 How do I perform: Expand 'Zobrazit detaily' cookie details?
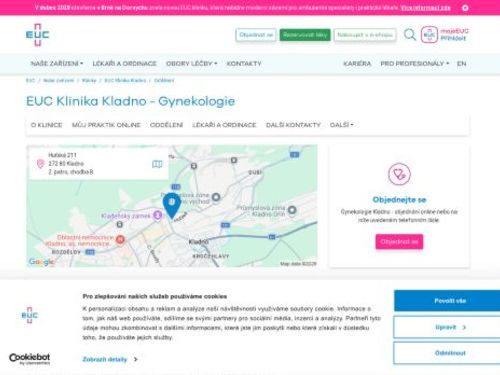pos(110,359)
